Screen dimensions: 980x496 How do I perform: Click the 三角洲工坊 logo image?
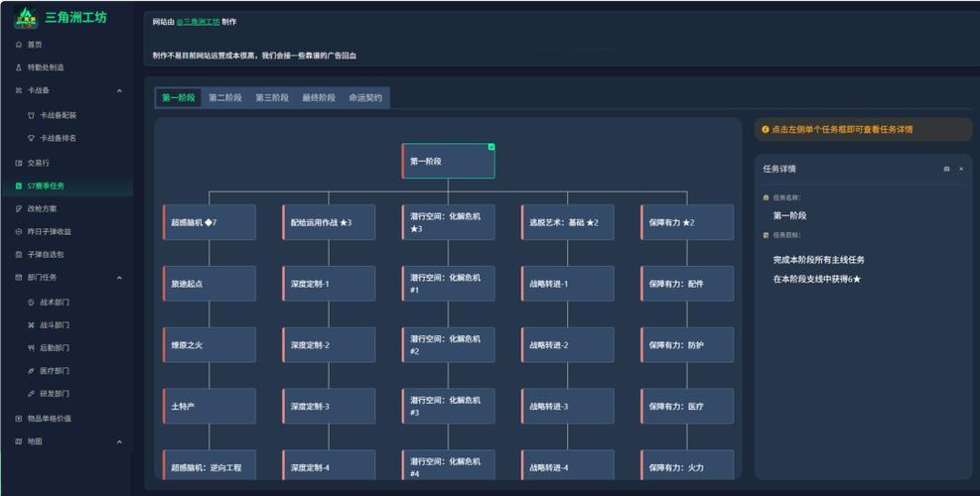(26, 18)
